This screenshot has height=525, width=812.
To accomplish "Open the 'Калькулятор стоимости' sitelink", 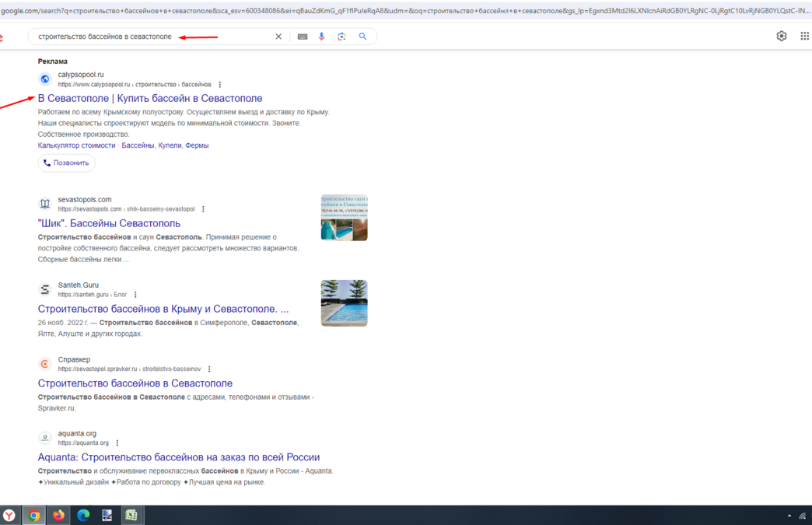I will 77,145.
